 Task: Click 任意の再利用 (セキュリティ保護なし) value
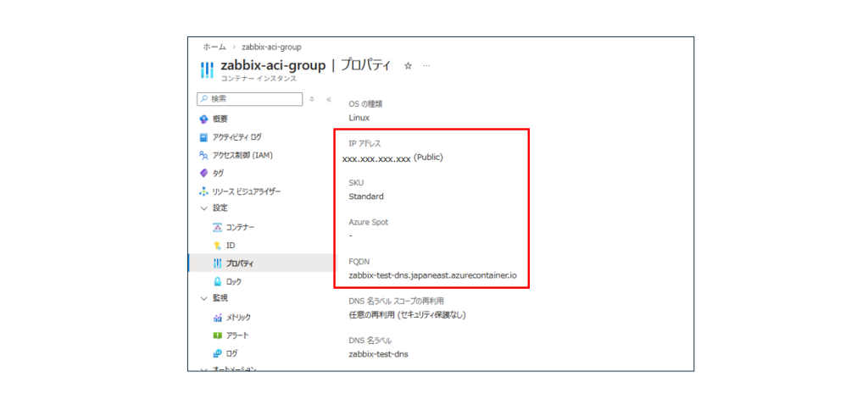[x=408, y=315]
